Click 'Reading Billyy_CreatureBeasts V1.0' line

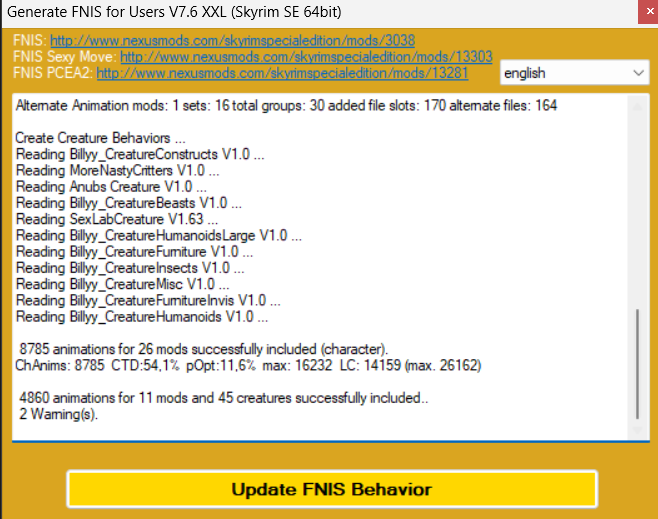pyautogui.click(x=128, y=203)
